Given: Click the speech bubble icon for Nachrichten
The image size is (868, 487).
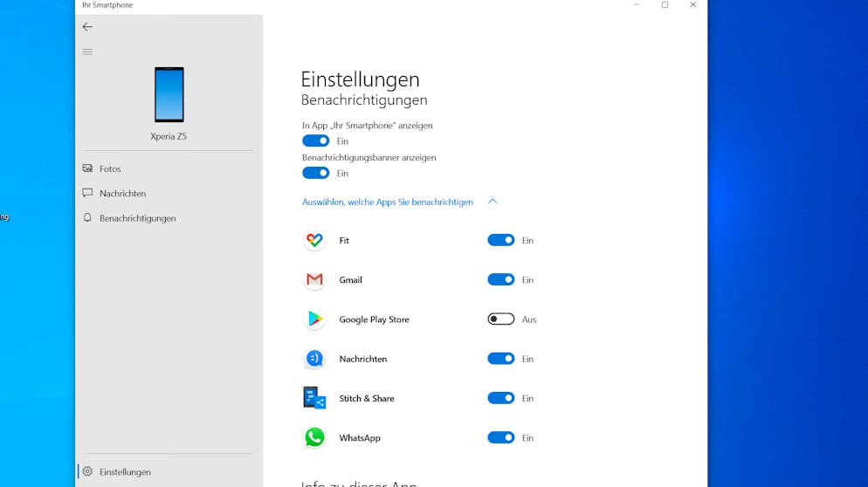Looking at the screenshot, I should (x=87, y=193).
